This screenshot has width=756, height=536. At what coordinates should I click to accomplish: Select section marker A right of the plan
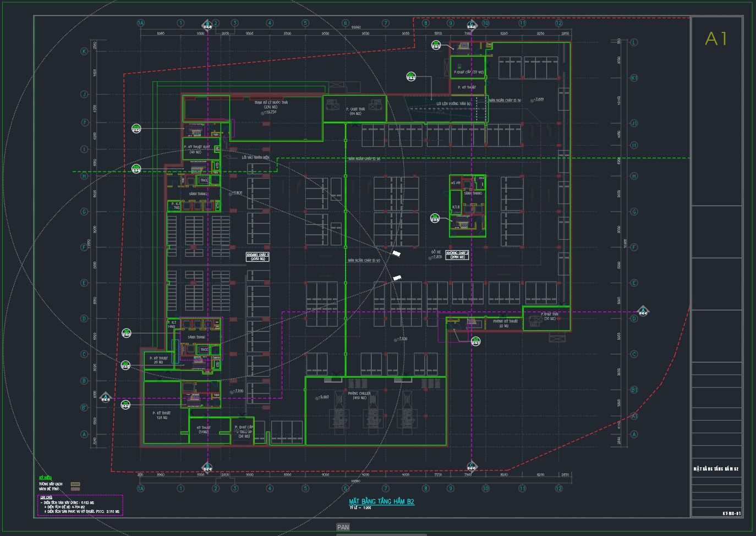pyautogui.click(x=643, y=311)
